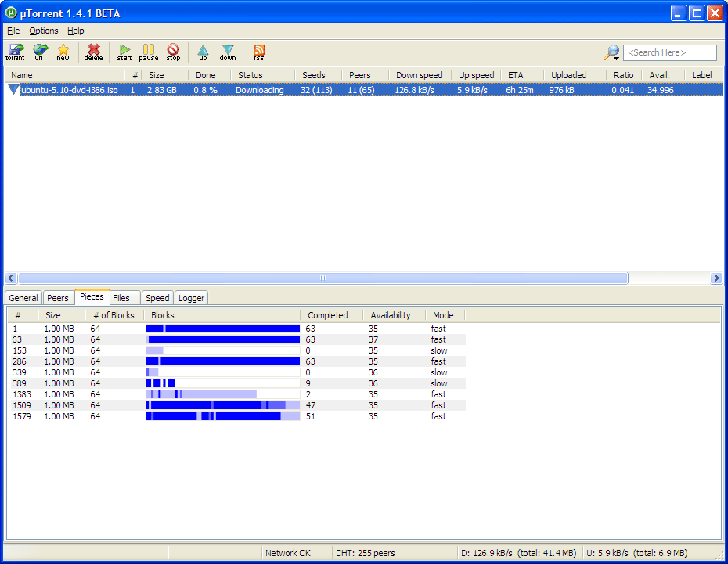Open the RSS downloader icon
This screenshot has height=564, width=728.
click(x=258, y=52)
